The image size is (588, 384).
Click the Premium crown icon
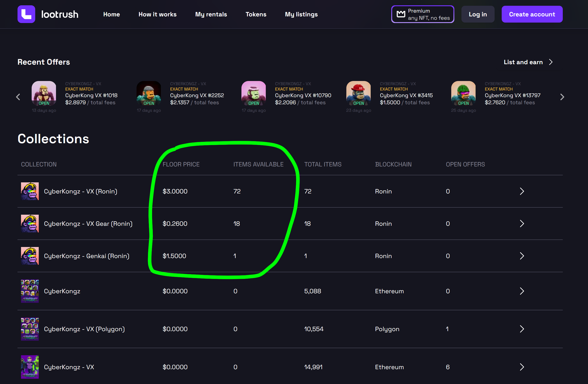pyautogui.click(x=401, y=14)
